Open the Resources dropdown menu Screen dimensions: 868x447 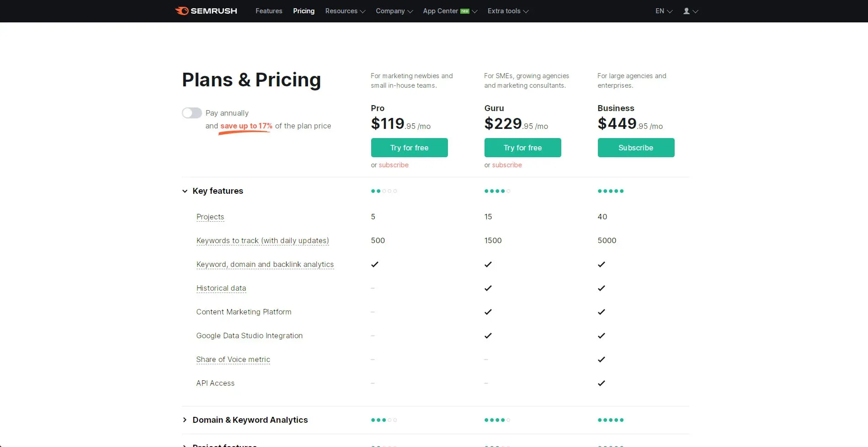click(345, 11)
